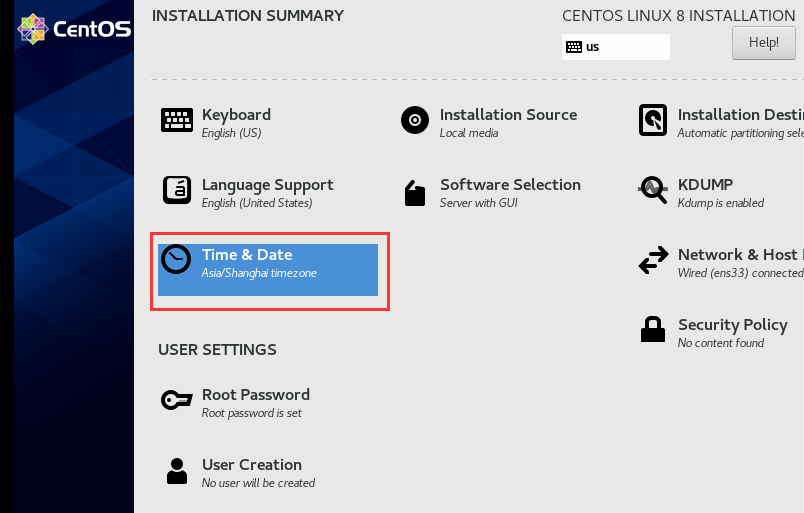Image resolution: width=804 pixels, height=513 pixels.
Task: Open the User Creation title
Action: tap(252, 465)
